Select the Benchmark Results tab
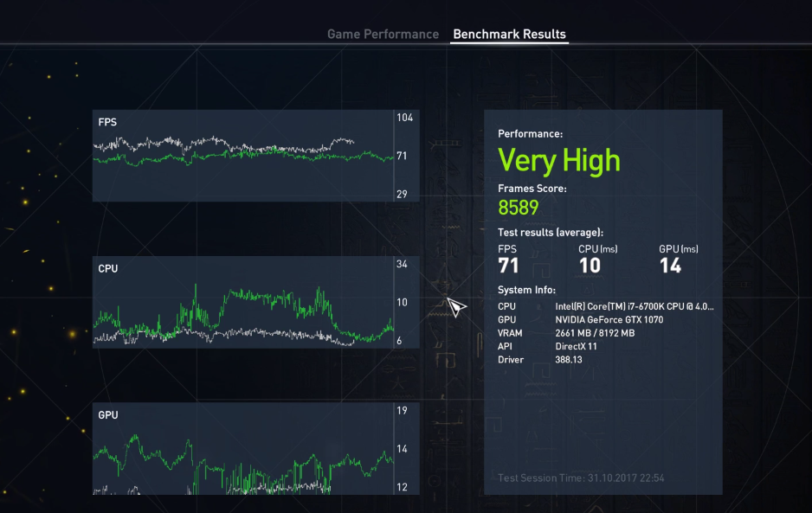812x513 pixels. point(509,34)
